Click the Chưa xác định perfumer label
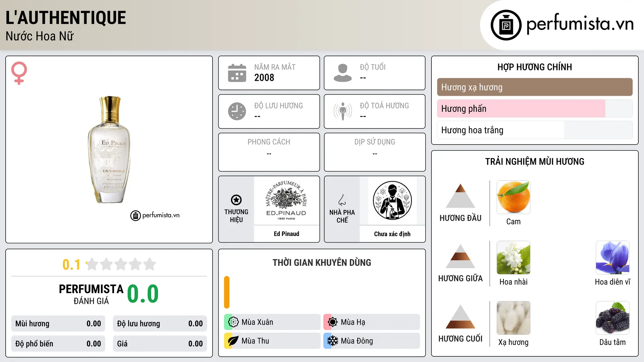Screen dimensions: 644x362 [x=392, y=234]
